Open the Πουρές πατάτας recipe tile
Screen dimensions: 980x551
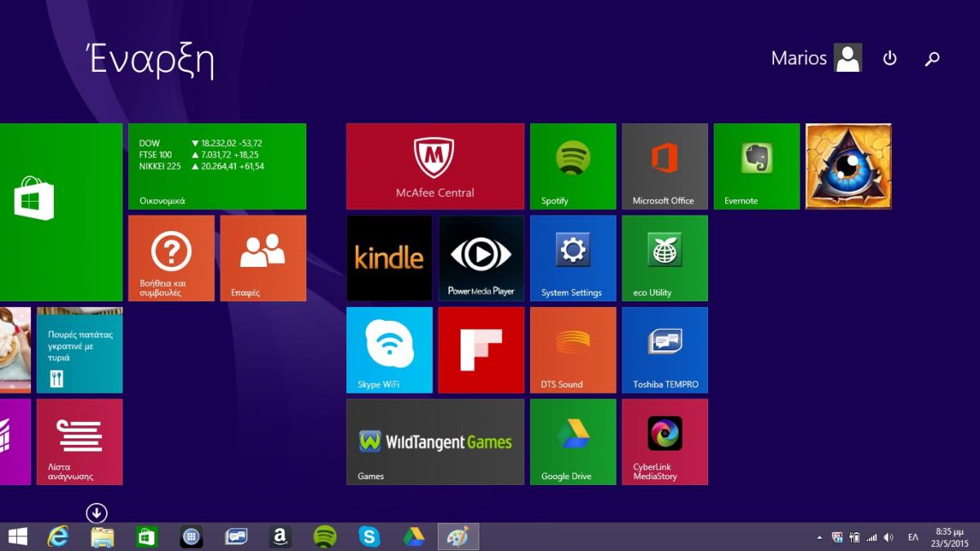click(79, 350)
